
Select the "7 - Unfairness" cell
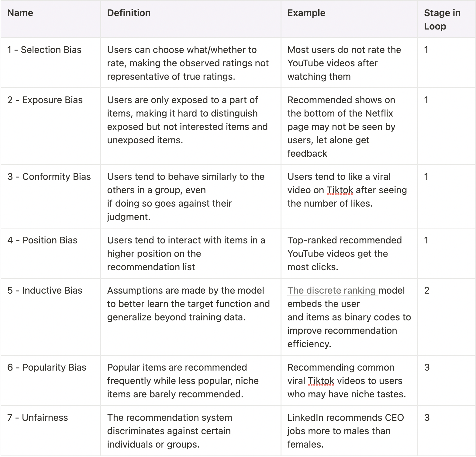pyautogui.click(x=38, y=418)
